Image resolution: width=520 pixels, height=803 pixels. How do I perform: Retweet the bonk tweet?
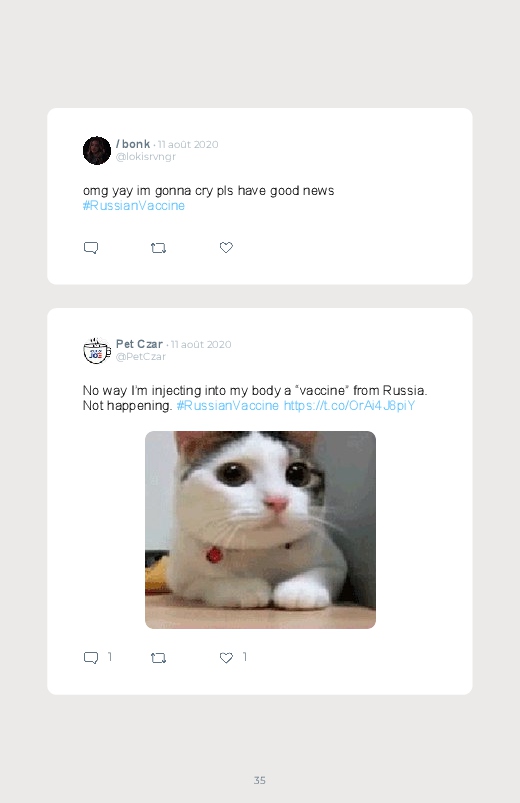tap(158, 248)
